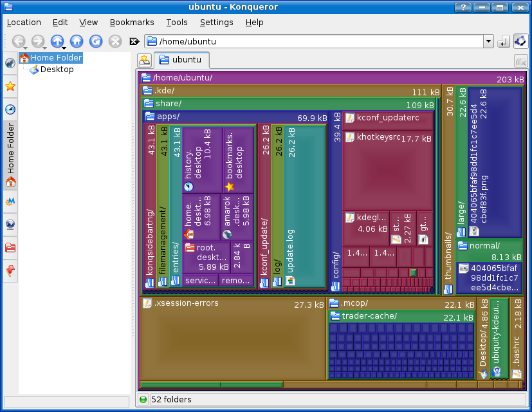
Task: Go to Home using the toolbar icon
Action: point(77,41)
